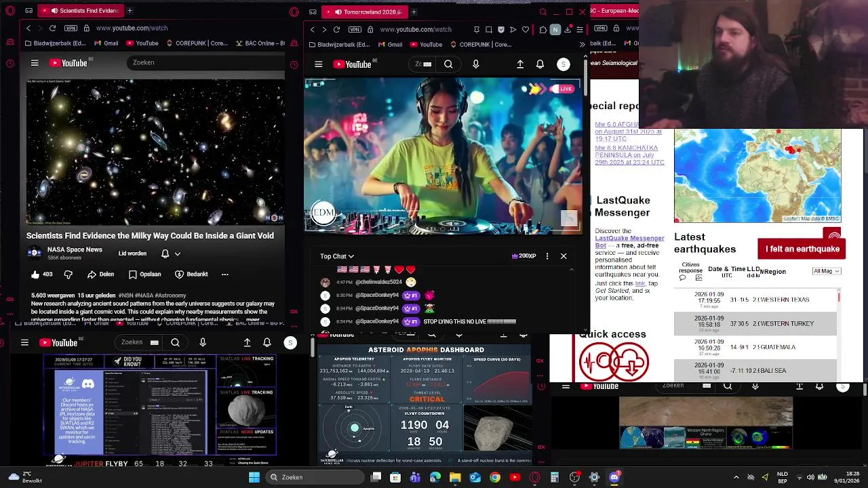Image resolution: width=868 pixels, height=488 pixels.
Task: Dislike the NASA Space News video
Action: coord(68,274)
